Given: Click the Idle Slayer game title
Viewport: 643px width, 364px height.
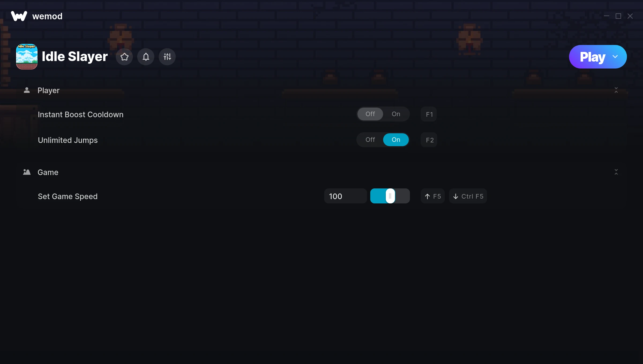Looking at the screenshot, I should point(75,56).
